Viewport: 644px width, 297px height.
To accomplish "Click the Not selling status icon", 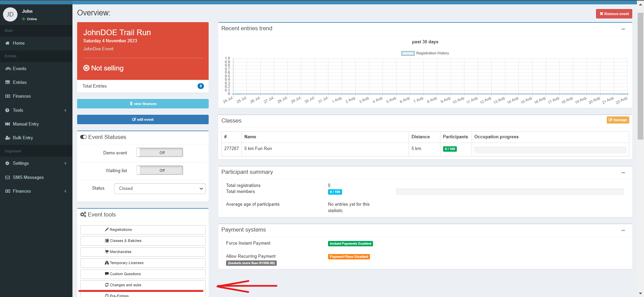I will pos(86,68).
